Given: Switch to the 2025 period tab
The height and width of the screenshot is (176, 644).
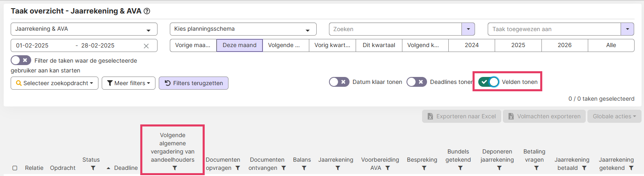Looking at the screenshot, I should point(518,45).
